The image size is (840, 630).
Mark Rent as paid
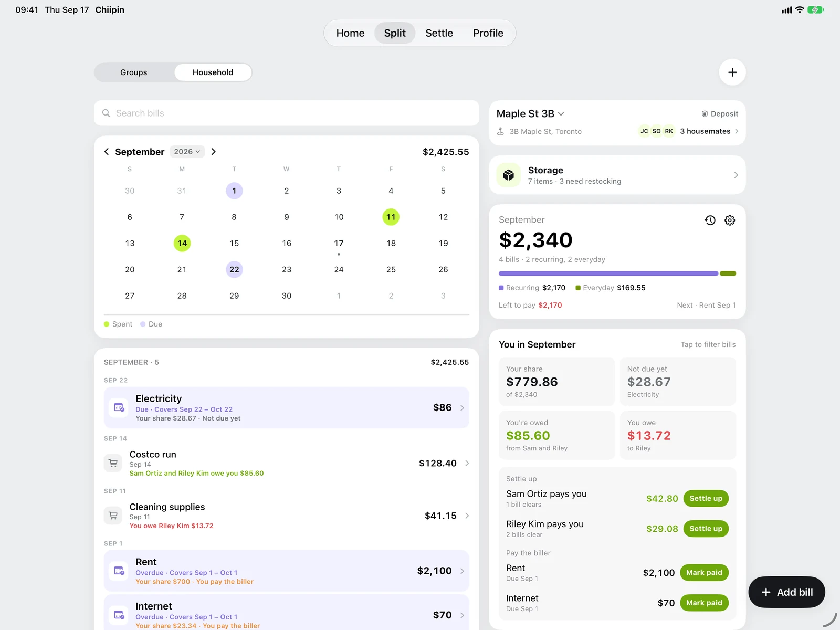(704, 572)
